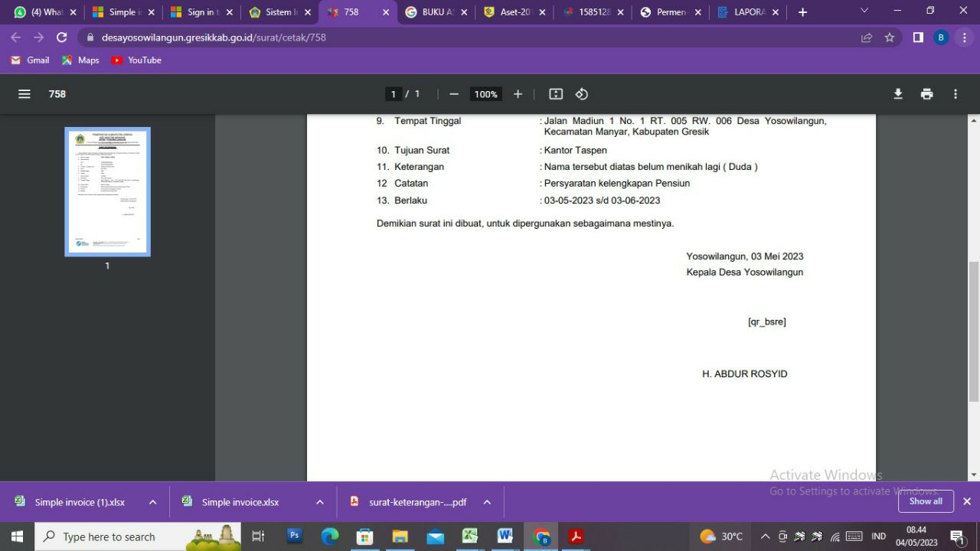Open the PDF viewer menu sidebar
The height and width of the screenshot is (551, 980).
click(24, 93)
